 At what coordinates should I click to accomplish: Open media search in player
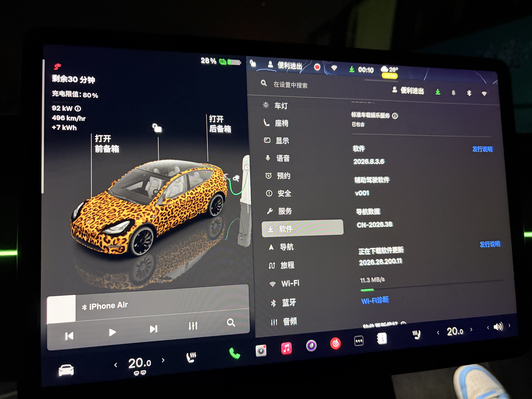231,323
